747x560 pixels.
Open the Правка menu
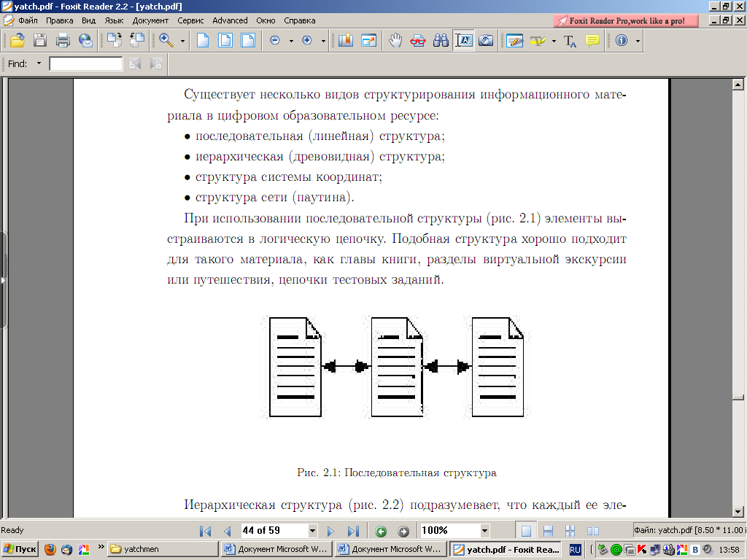click(x=60, y=20)
